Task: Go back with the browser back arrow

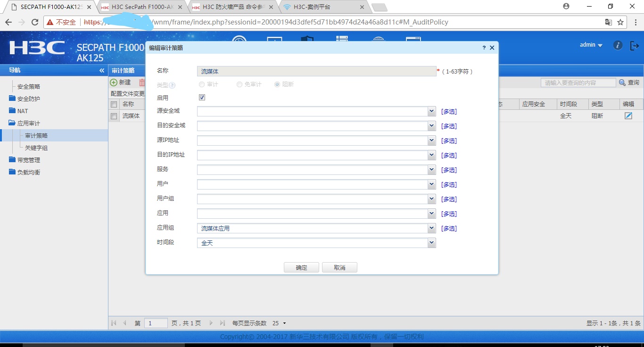Action: click(8, 22)
